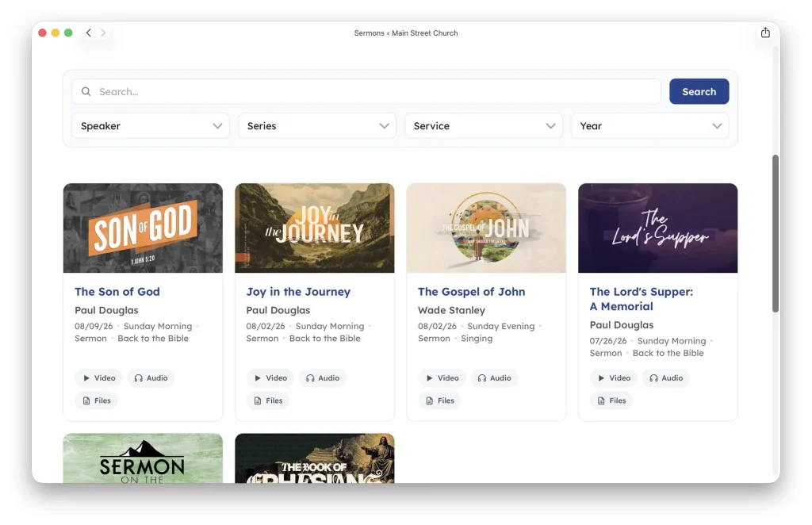The image size is (812, 525).
Task: Click the Book of Ephesians thumbnail
Action: coord(314,458)
